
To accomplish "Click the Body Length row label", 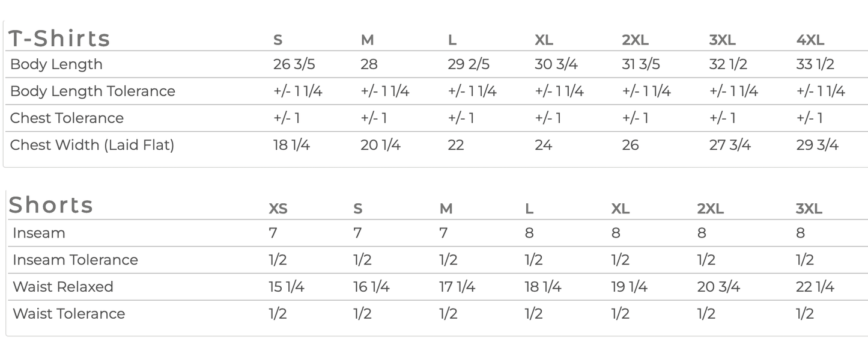I will (x=56, y=64).
